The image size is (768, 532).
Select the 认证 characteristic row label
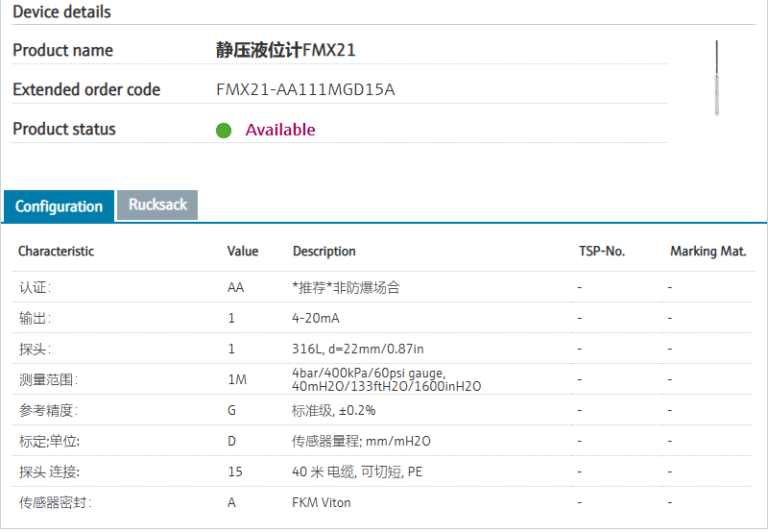click(35, 287)
